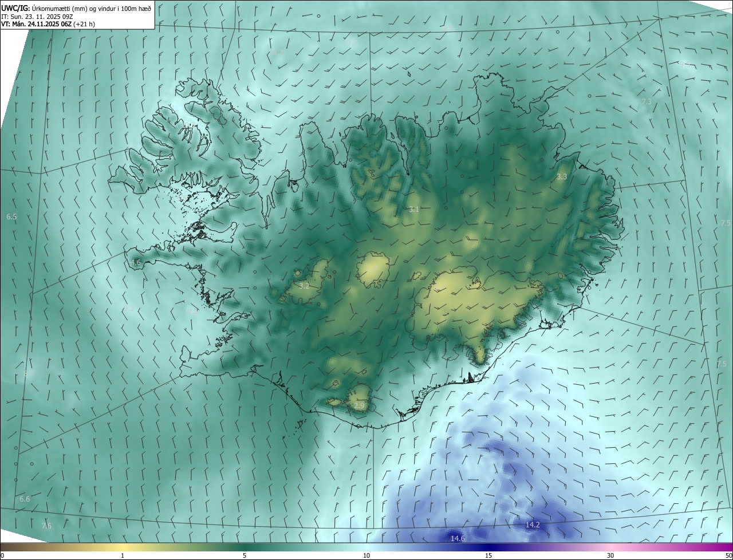Click the 3.3 value label in east Iceland
The width and height of the screenshot is (733, 560).
click(562, 177)
